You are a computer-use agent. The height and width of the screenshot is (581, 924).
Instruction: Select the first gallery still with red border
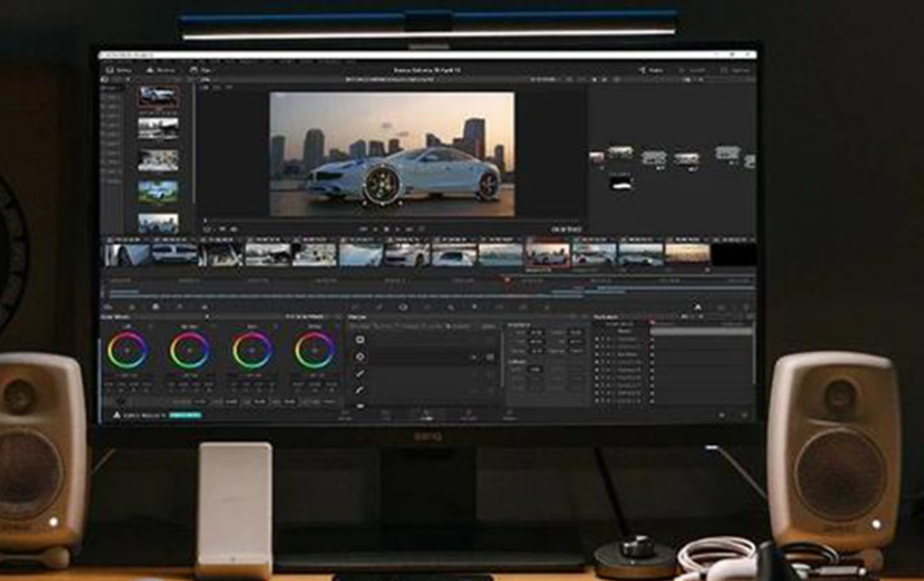158,96
